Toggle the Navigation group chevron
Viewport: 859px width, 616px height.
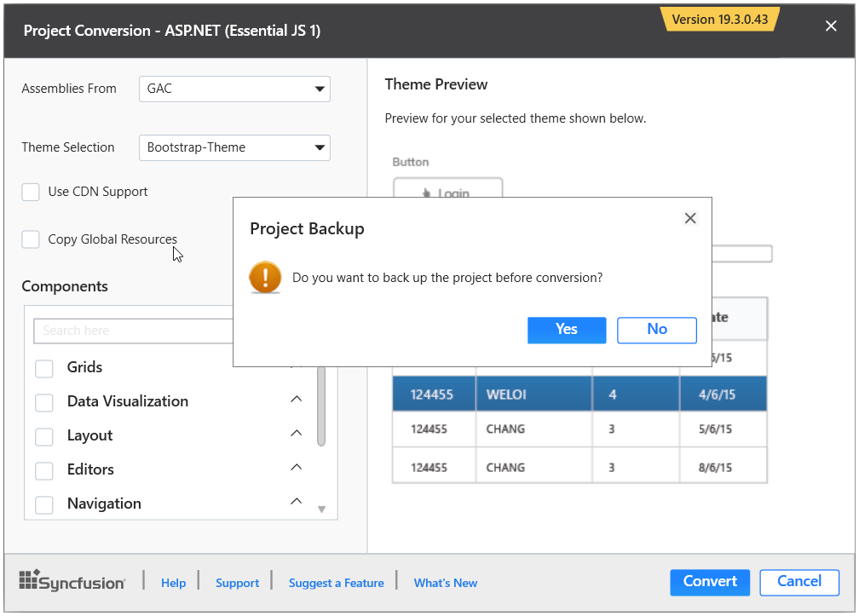click(296, 501)
